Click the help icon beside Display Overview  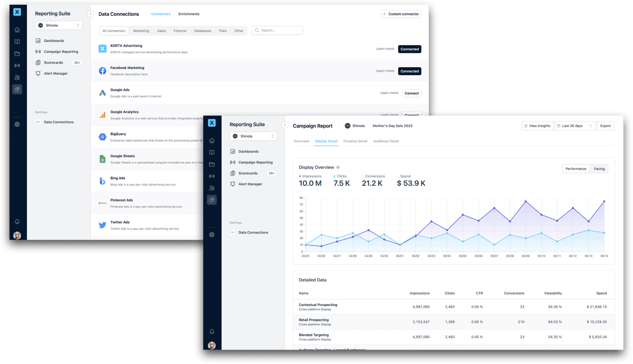pos(338,167)
